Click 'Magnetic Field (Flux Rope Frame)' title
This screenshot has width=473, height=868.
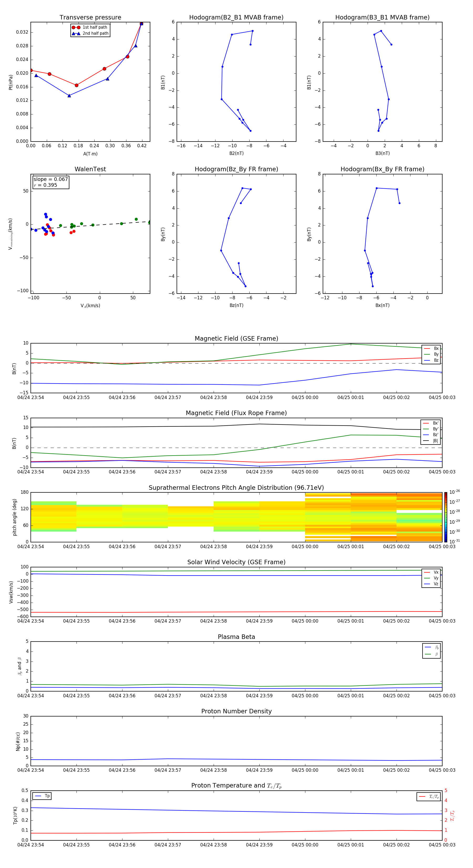point(236,413)
